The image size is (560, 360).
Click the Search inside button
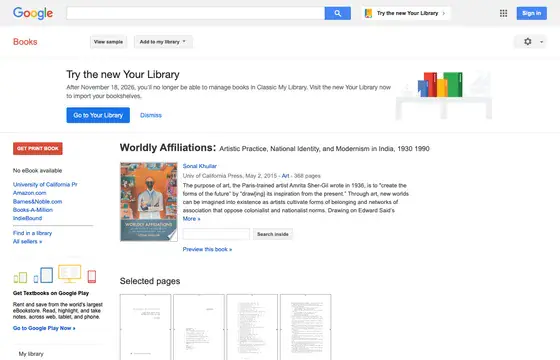273,234
